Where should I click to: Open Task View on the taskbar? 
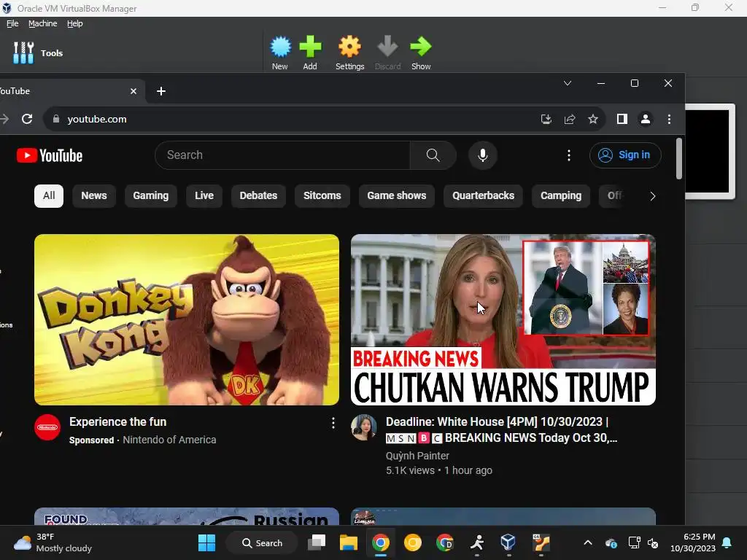pos(317,542)
